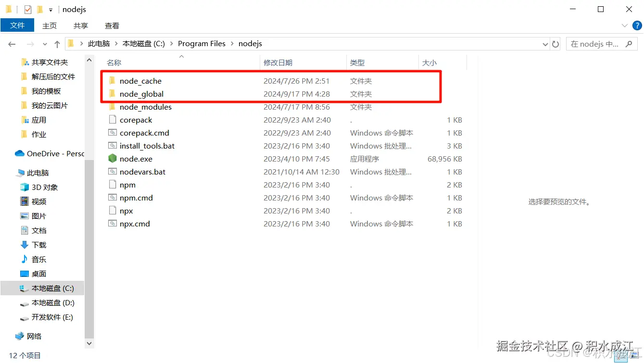Select 解压后的文件 in navigation pane
The image size is (644, 363).
coord(53,76)
